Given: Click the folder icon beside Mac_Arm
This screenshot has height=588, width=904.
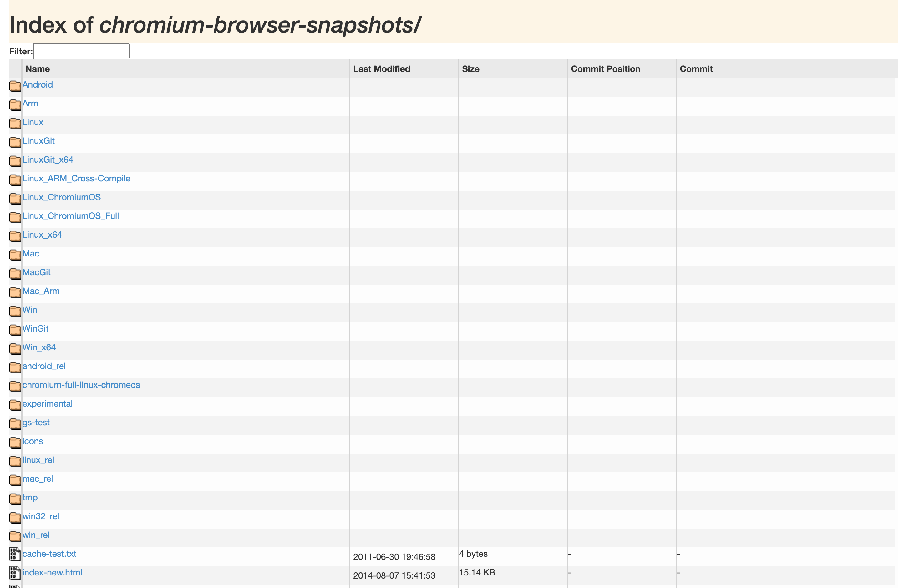Looking at the screenshot, I should point(15,292).
